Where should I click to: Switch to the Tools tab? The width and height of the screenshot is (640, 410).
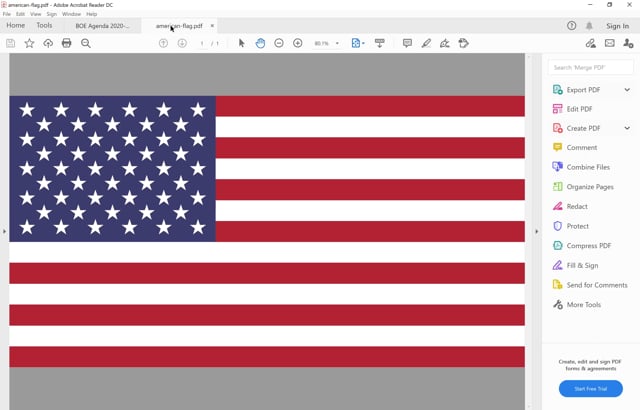click(44, 25)
